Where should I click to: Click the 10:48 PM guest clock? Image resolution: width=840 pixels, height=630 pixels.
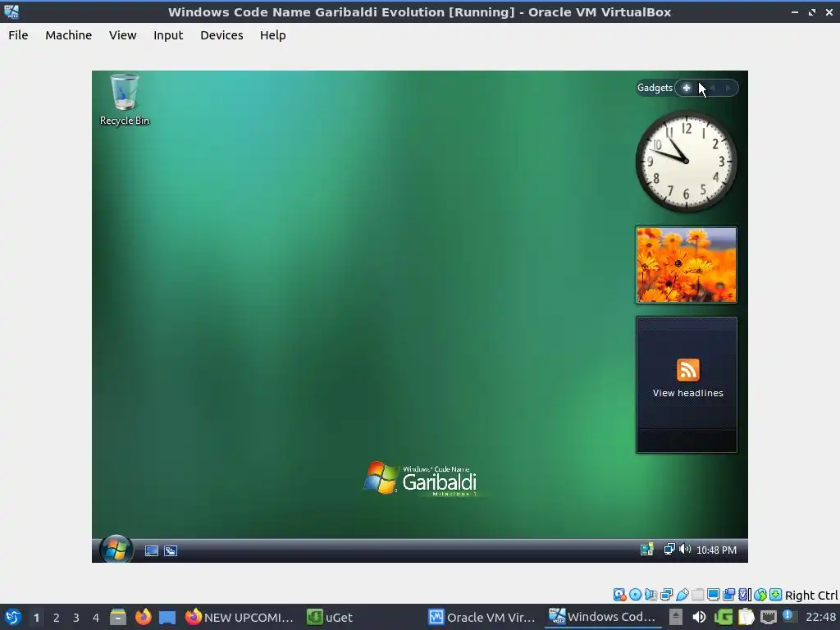(x=716, y=550)
